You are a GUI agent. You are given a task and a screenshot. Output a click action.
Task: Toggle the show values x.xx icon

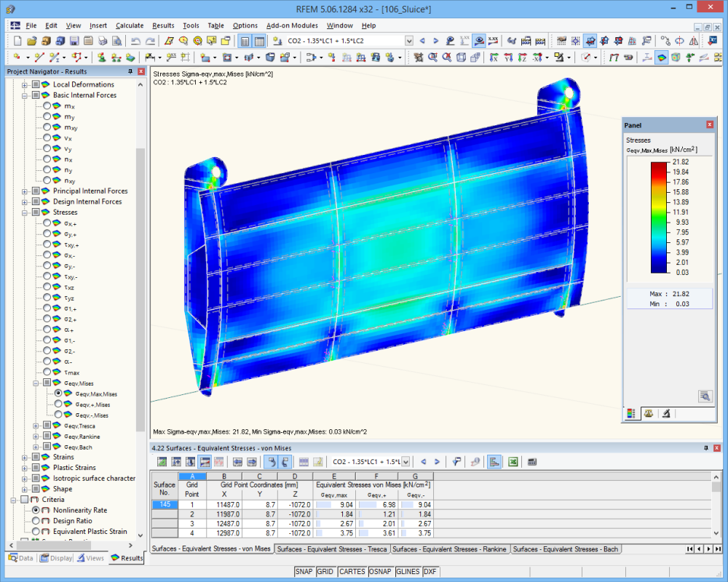tap(493, 41)
